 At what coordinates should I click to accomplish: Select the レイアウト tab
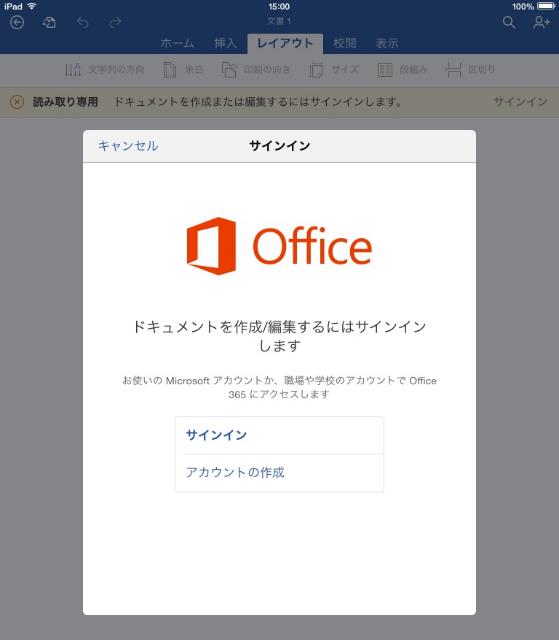tap(285, 43)
